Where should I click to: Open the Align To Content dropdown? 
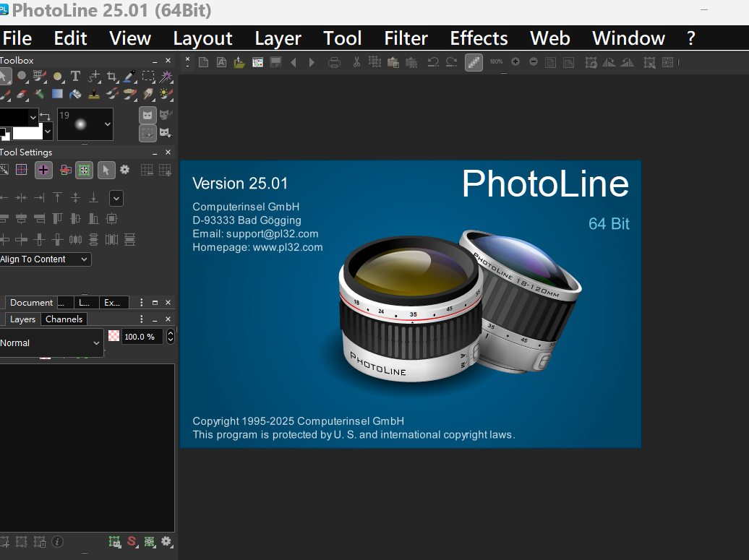45,259
